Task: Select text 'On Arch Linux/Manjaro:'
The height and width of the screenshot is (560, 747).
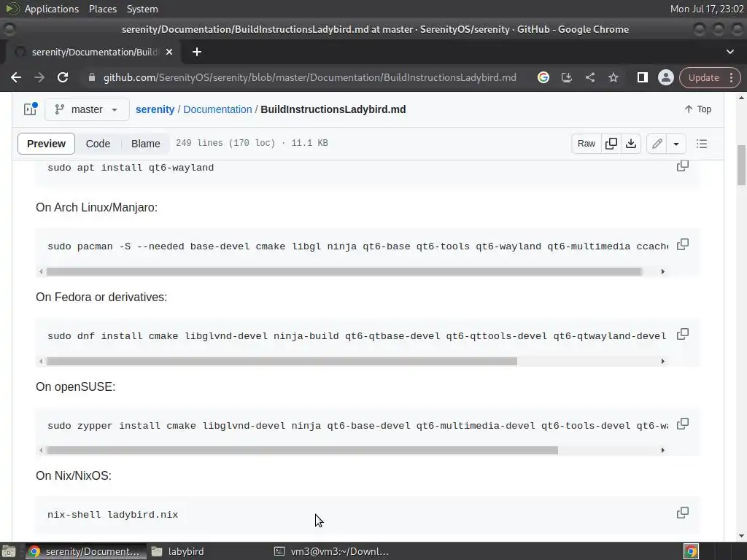Action: click(97, 208)
